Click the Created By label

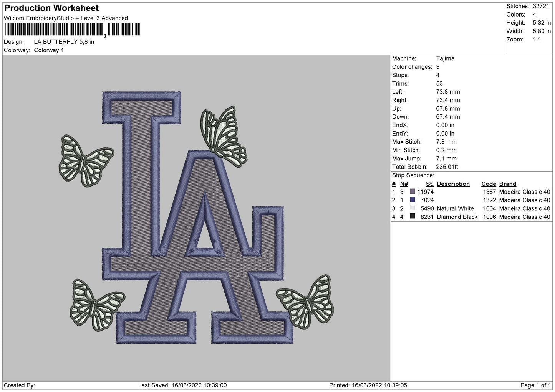point(20,385)
